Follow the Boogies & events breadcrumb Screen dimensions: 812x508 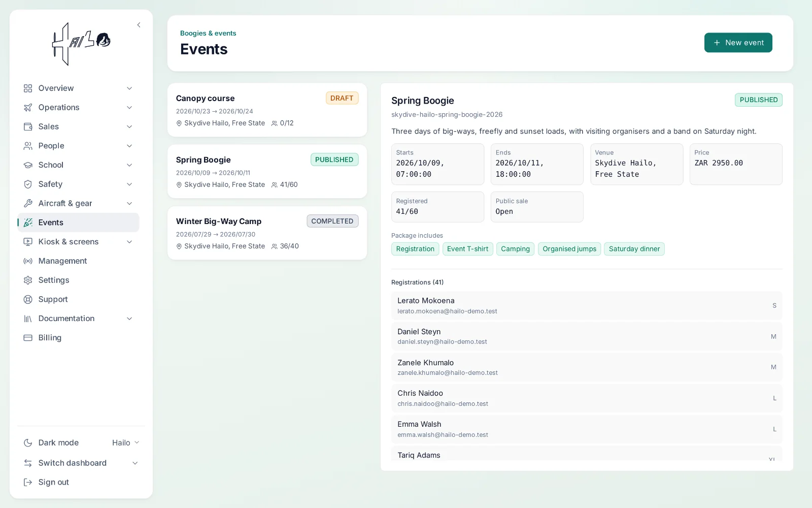point(208,34)
